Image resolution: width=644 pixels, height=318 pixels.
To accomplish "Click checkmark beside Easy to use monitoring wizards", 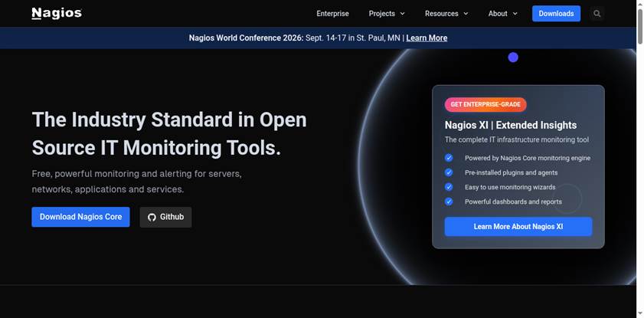I will (x=449, y=187).
